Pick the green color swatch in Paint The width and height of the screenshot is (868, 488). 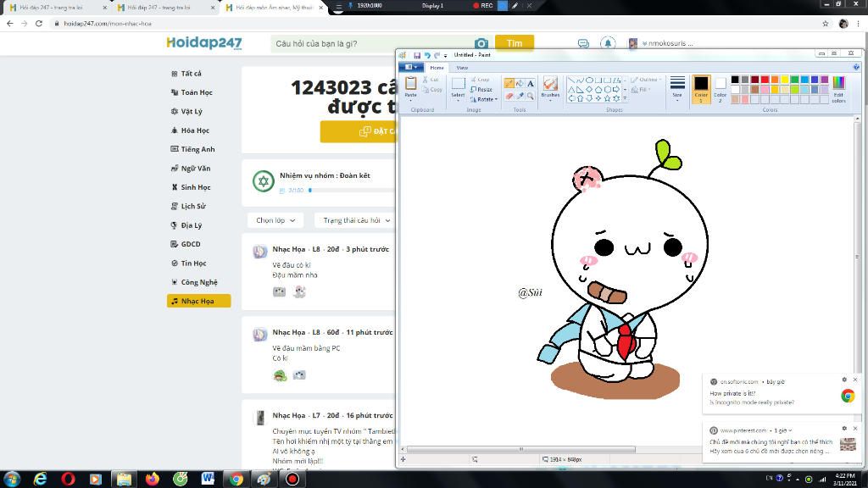[795, 80]
